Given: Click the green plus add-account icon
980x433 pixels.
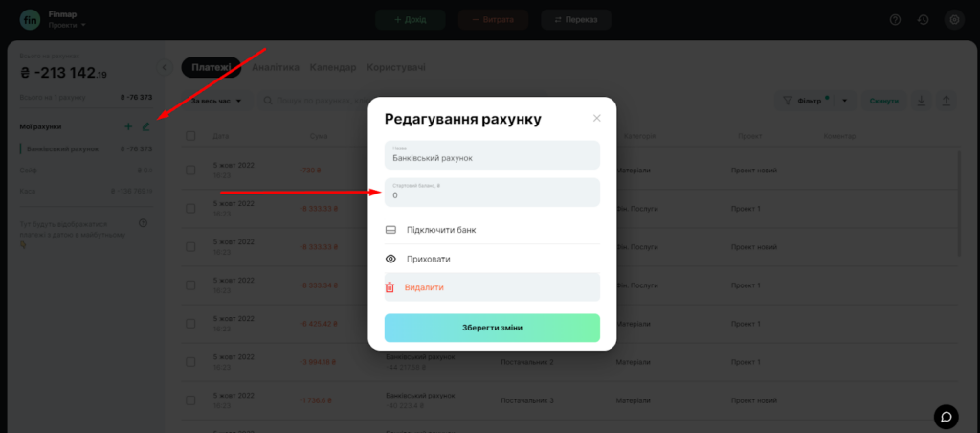Looking at the screenshot, I should [128, 127].
